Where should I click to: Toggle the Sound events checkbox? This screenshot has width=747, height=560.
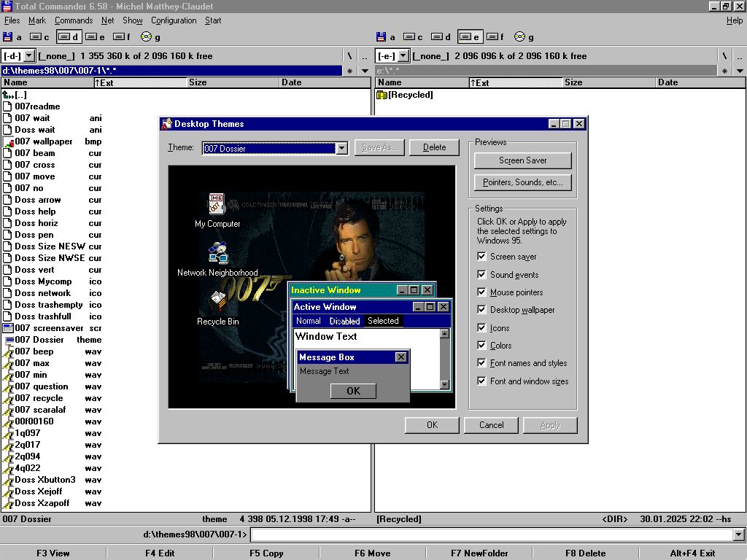point(481,274)
